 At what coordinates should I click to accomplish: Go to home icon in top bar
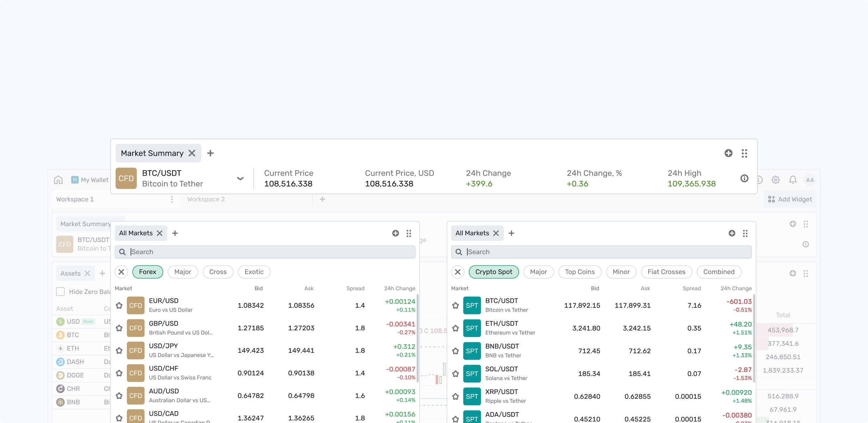58,180
